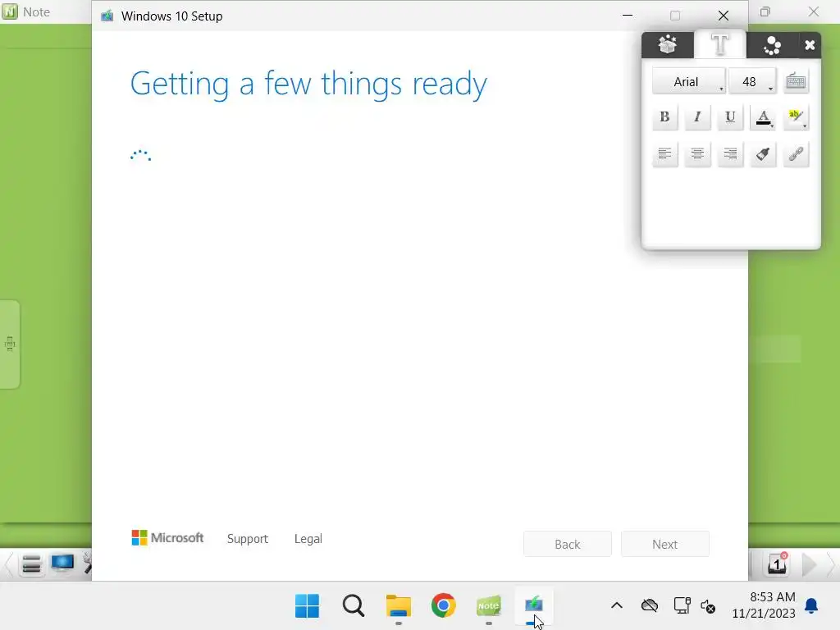Open the notifications bell
Image resolution: width=840 pixels, height=630 pixels.
(x=811, y=606)
